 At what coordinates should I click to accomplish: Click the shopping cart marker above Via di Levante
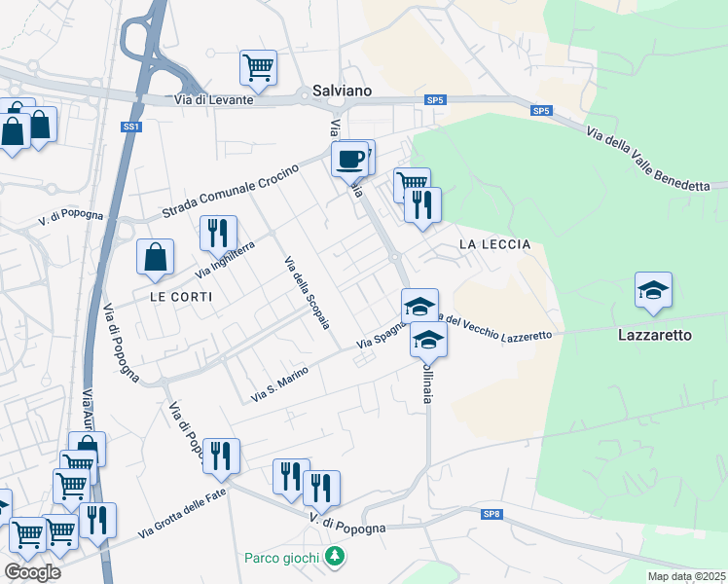259,71
